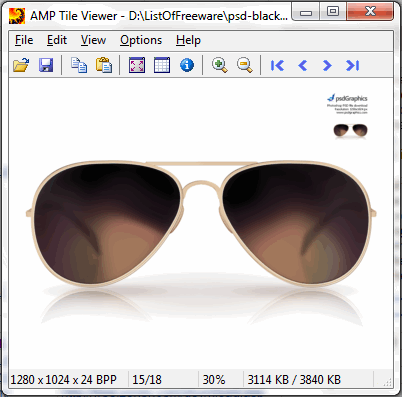Copy the image with the Copy icon

pyautogui.click(x=79, y=65)
